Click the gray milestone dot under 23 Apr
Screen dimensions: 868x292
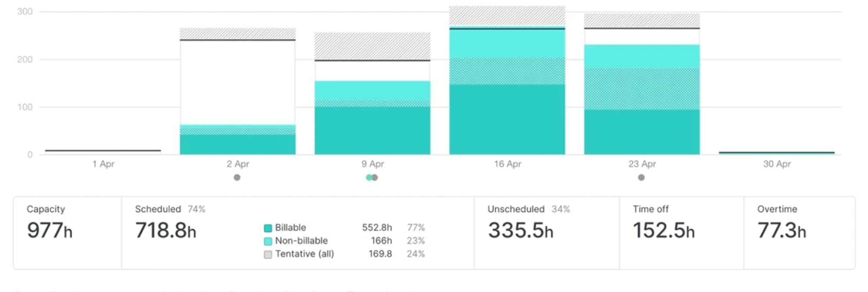[x=641, y=177]
